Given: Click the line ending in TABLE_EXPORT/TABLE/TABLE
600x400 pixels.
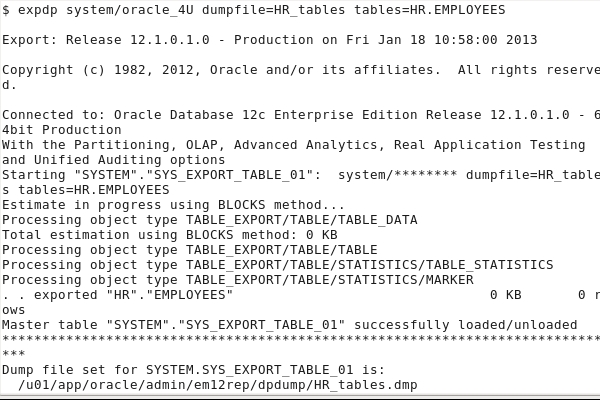Looking at the screenshot, I should (190, 249).
